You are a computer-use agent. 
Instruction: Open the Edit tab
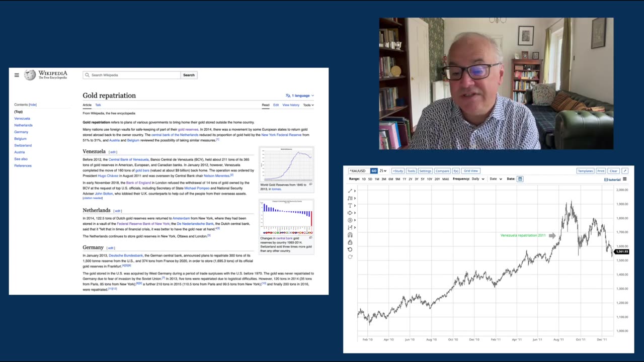276,105
